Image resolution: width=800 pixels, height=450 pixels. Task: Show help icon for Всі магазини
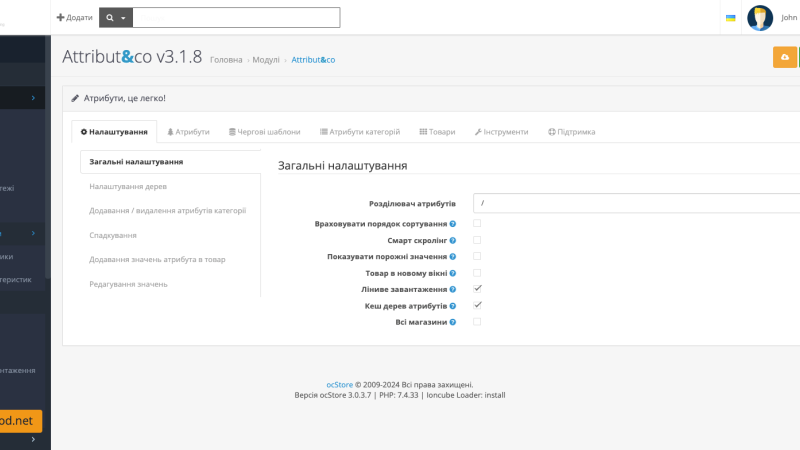point(453,322)
